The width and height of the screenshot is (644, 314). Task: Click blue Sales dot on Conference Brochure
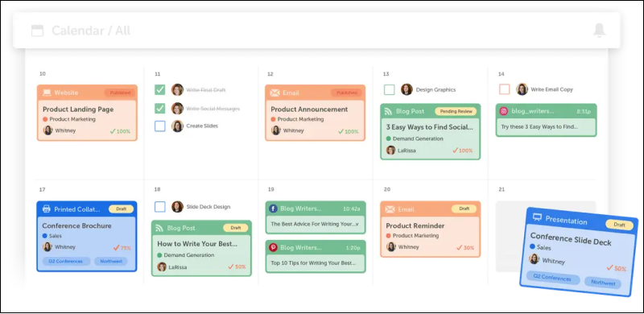click(45, 236)
